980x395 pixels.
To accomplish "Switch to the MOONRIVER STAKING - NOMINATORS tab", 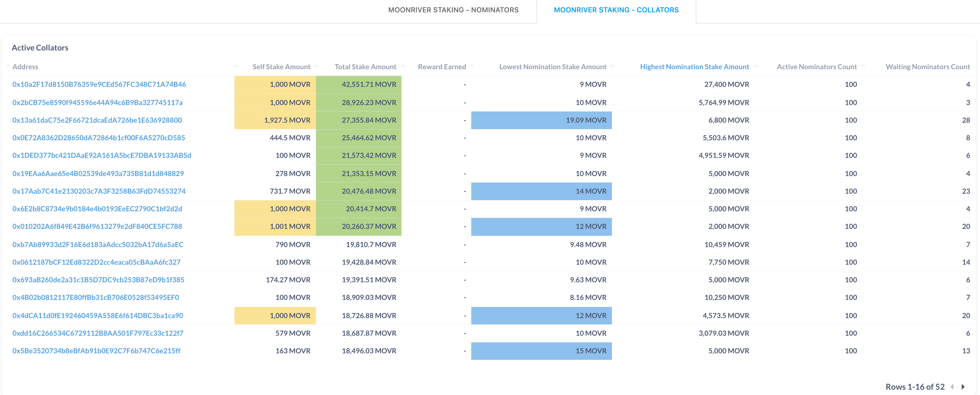I will [x=453, y=10].
